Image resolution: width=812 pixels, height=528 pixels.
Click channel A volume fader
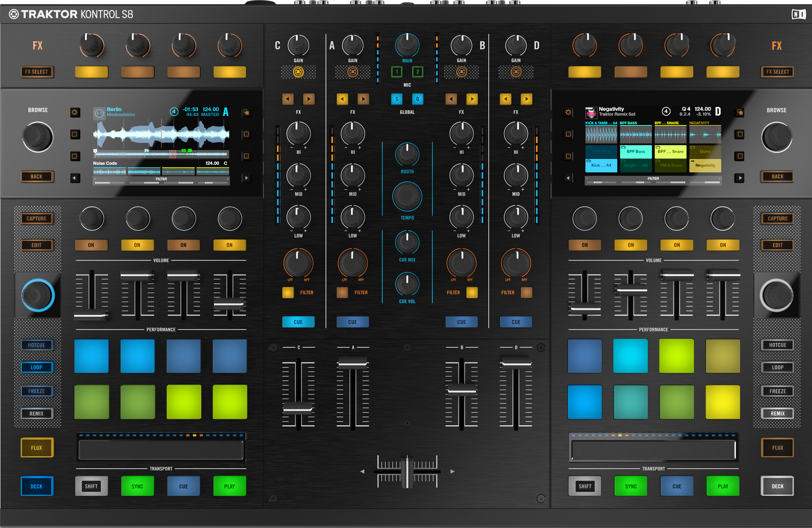[x=352, y=363]
